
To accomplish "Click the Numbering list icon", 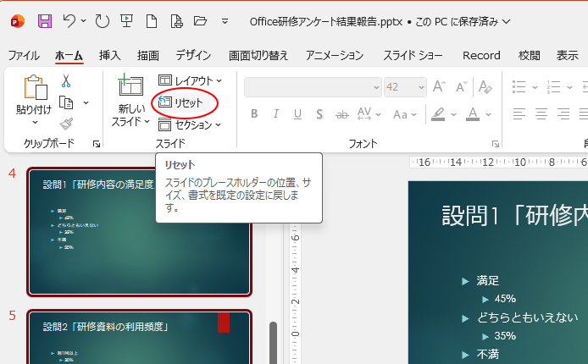I will pyautogui.click(x=553, y=87).
